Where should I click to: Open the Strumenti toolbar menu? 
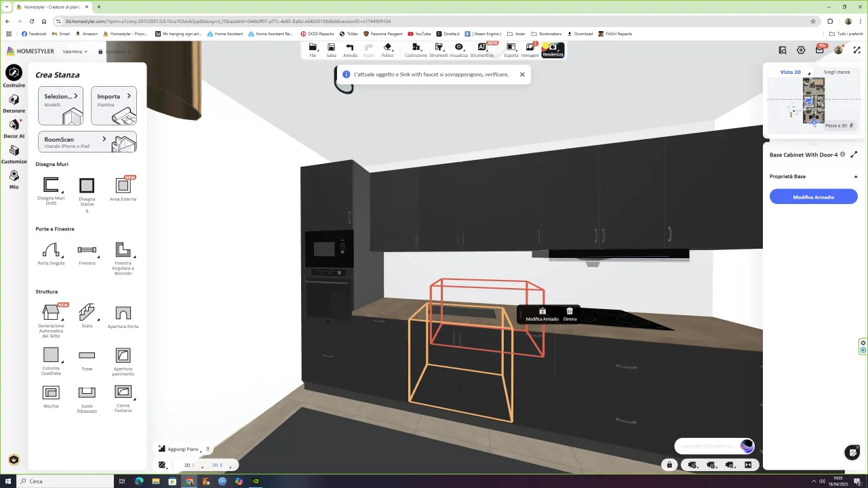[x=439, y=50]
